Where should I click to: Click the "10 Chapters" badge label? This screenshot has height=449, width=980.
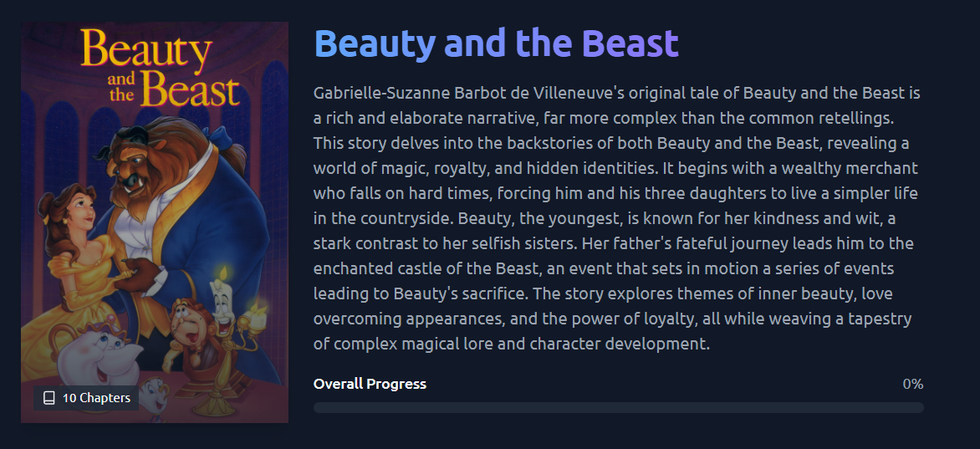tap(96, 398)
